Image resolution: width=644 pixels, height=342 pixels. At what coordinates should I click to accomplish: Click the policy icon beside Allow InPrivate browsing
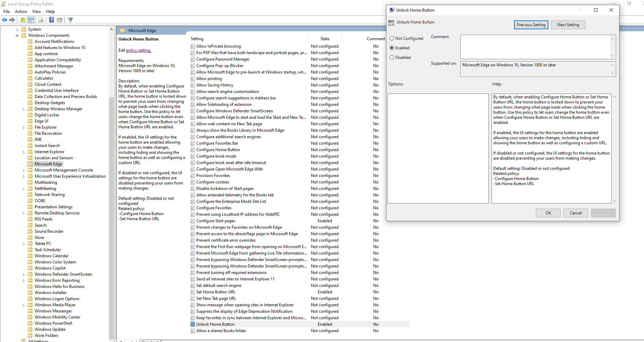193,46
